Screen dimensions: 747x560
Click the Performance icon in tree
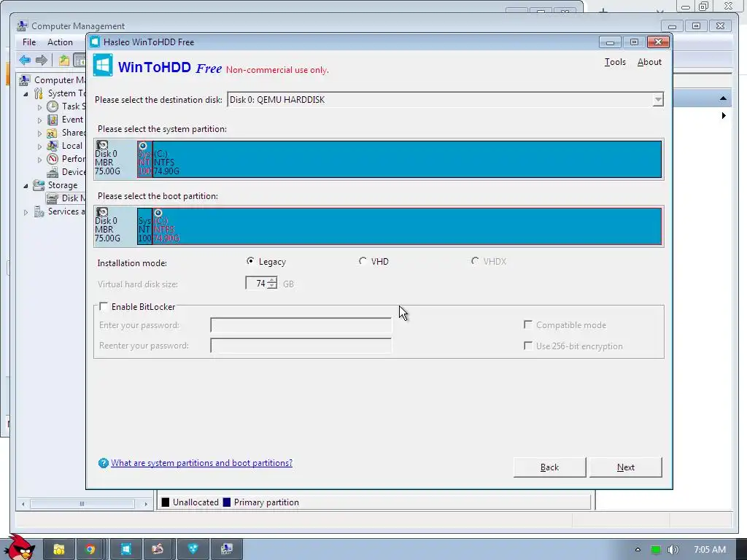coord(53,158)
